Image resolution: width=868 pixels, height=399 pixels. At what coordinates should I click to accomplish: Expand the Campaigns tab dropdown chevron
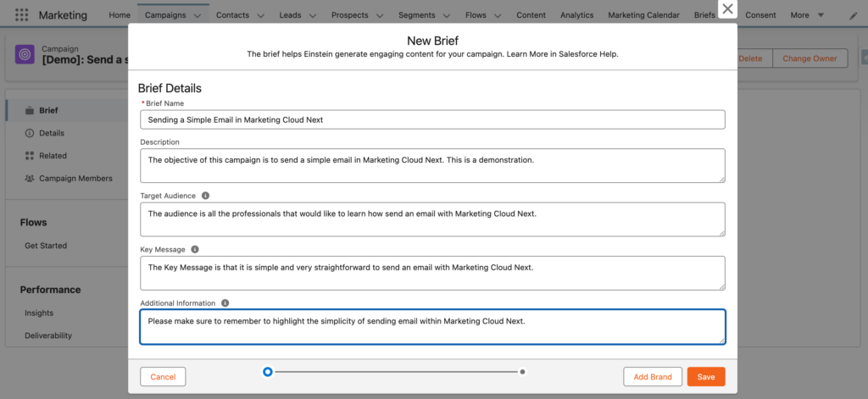pyautogui.click(x=198, y=16)
